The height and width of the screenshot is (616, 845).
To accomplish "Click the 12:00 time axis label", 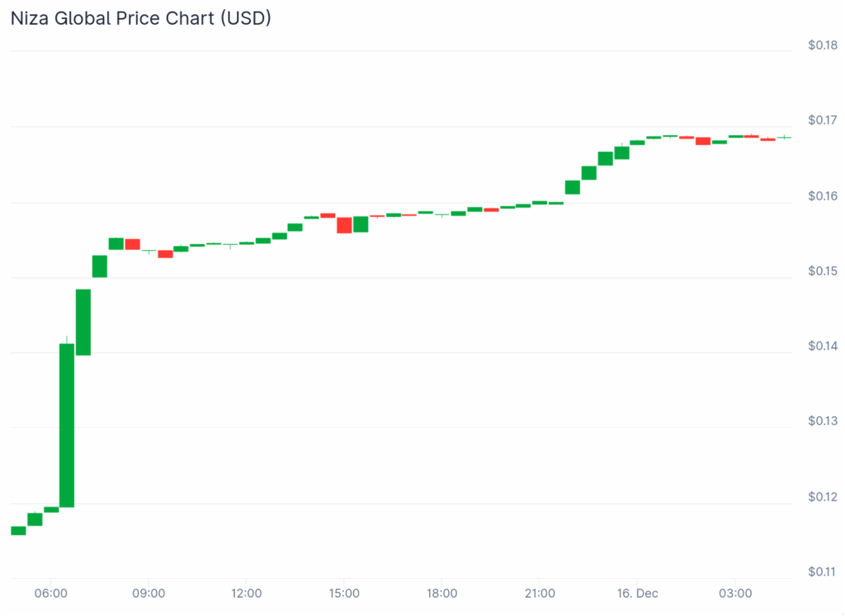I will [x=247, y=593].
